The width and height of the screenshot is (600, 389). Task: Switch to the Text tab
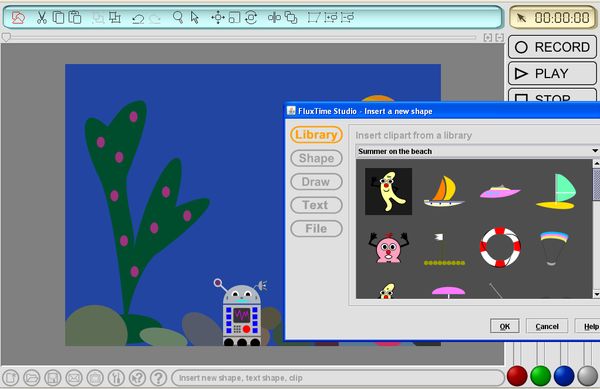[316, 205]
